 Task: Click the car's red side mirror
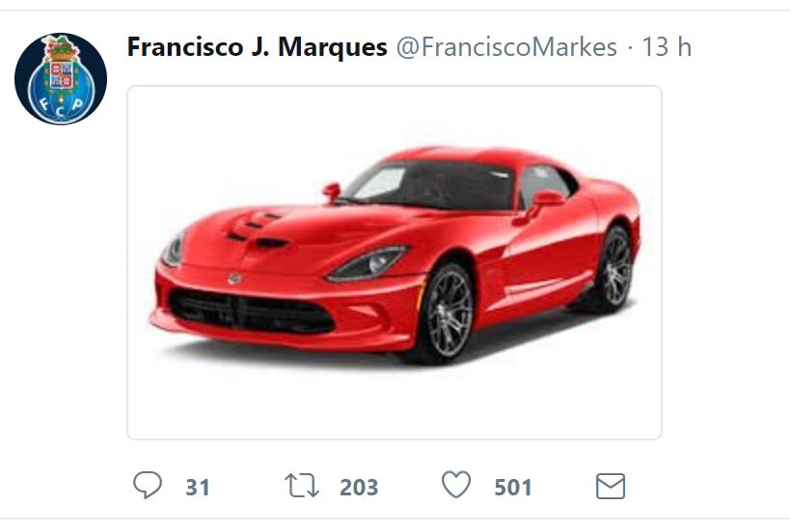click(544, 200)
